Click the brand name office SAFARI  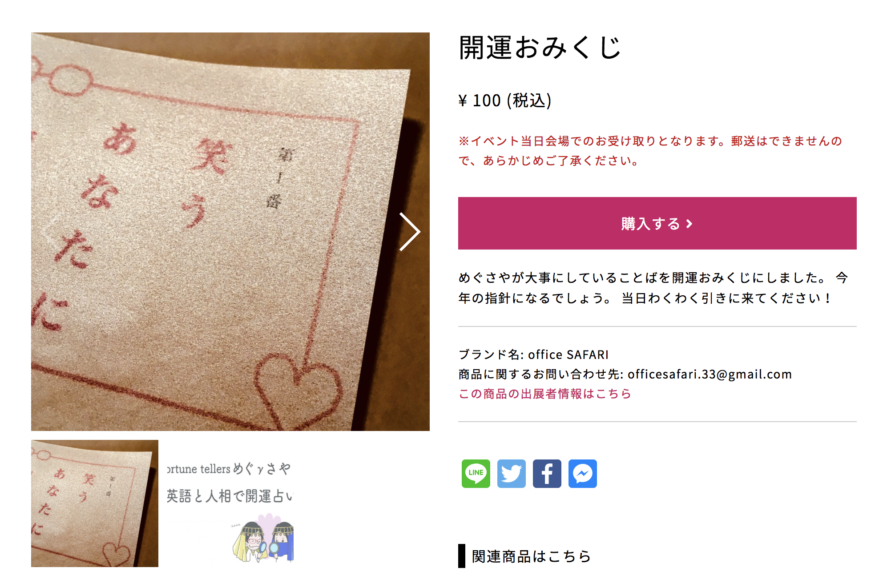coord(568,354)
